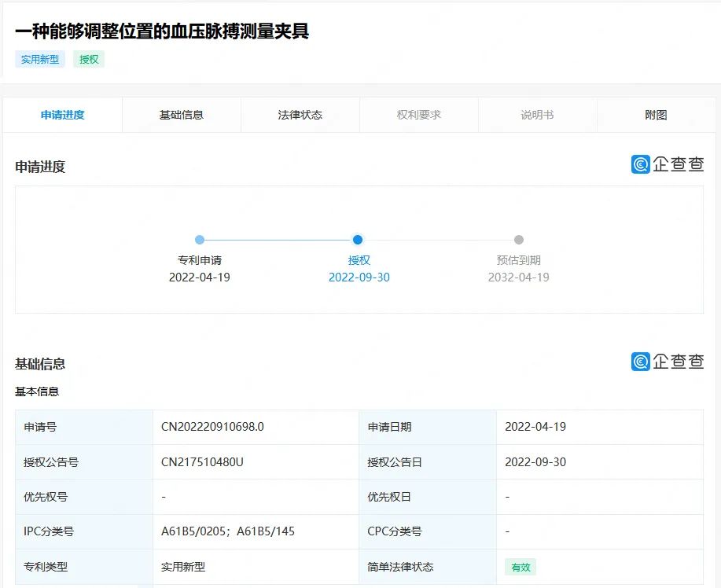Click application number CN202220910698.0
Viewport: 721px width, 588px height.
[x=213, y=427]
